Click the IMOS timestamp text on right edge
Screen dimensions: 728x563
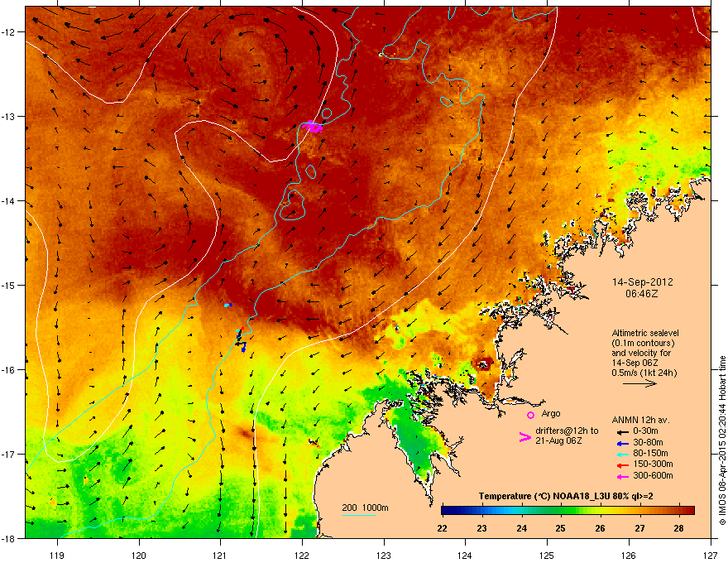[x=722, y=440]
